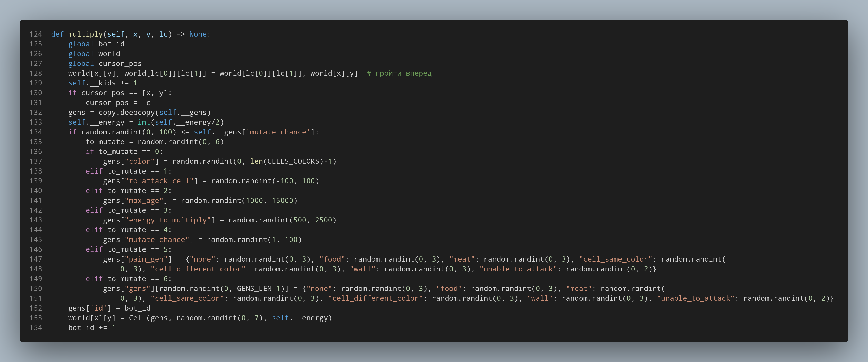The image size is (868, 362).
Task: Click the 'multiply' function name
Action: click(x=85, y=34)
